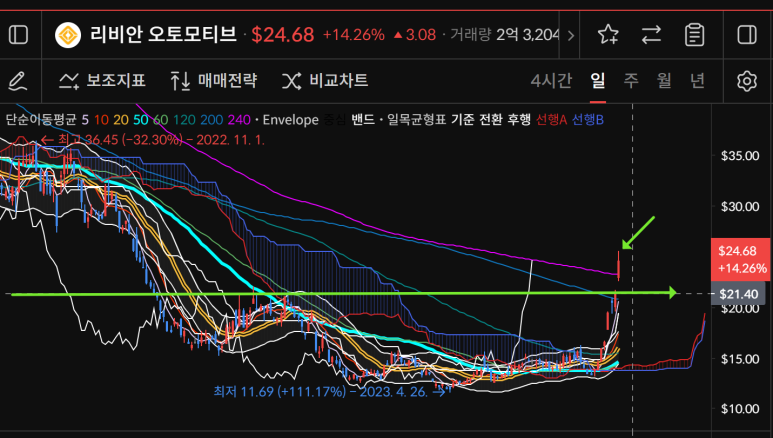Click moving average 200 period label

point(212,120)
